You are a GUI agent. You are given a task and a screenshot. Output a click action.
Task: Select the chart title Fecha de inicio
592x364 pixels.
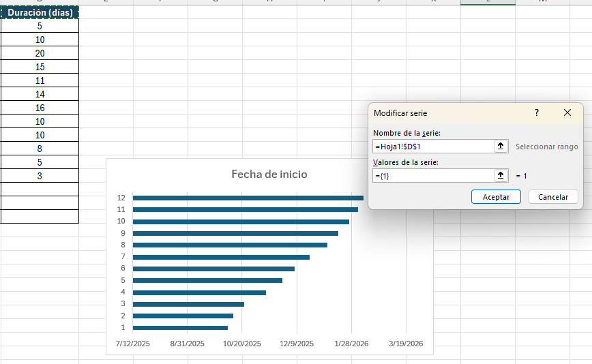point(269,175)
